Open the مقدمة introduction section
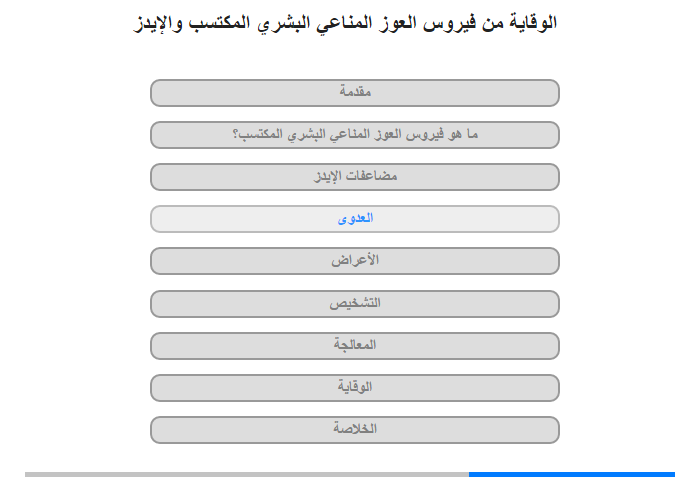700x480 pixels. coord(355,93)
